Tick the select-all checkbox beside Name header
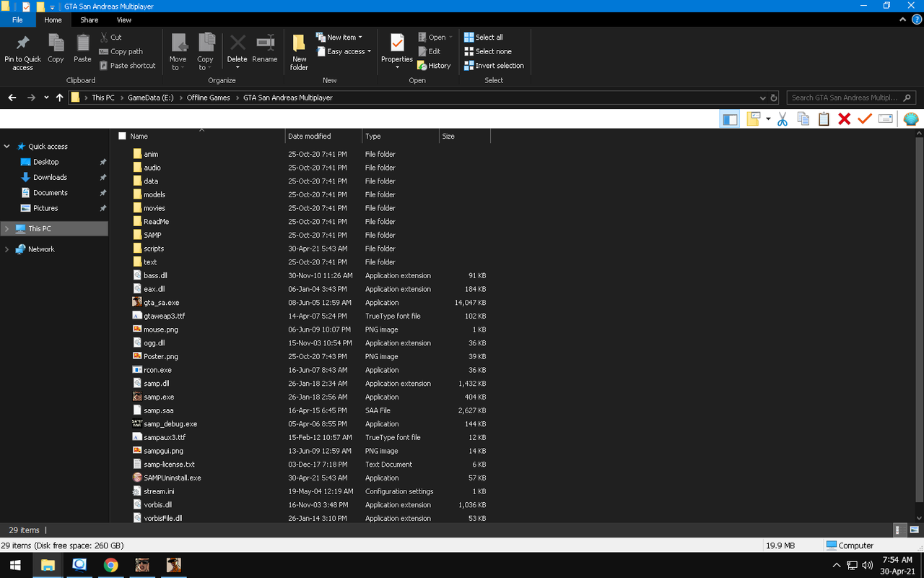The width and height of the screenshot is (924, 578). [x=122, y=136]
